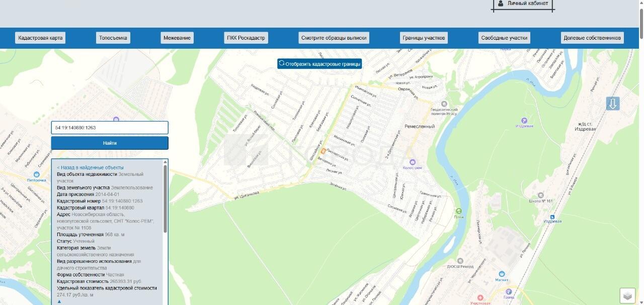644x305 pixels.
Task: Click the Кадастровый квартал 54:19:140880 text
Action: coord(96,208)
